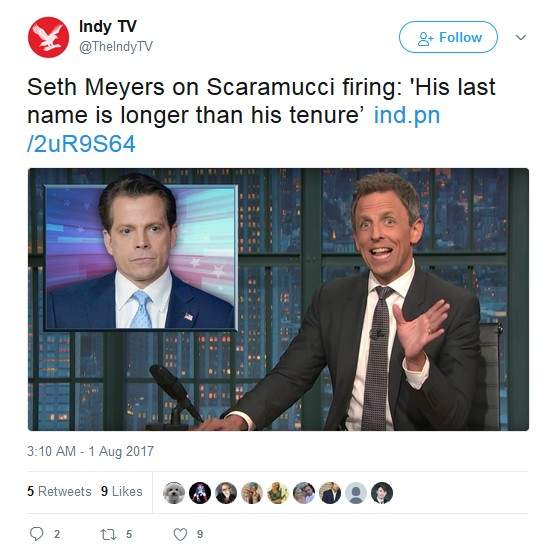Viewport: 557px width, 559px height.
Task: Click the Indy TV red eagle avatar
Action: (48, 37)
